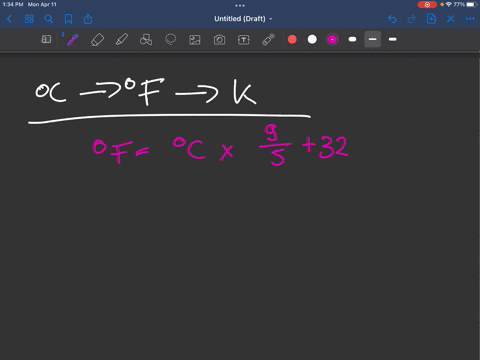Screen dimensions: 480x360
Task: Choose the white pen color
Action: point(312,39)
